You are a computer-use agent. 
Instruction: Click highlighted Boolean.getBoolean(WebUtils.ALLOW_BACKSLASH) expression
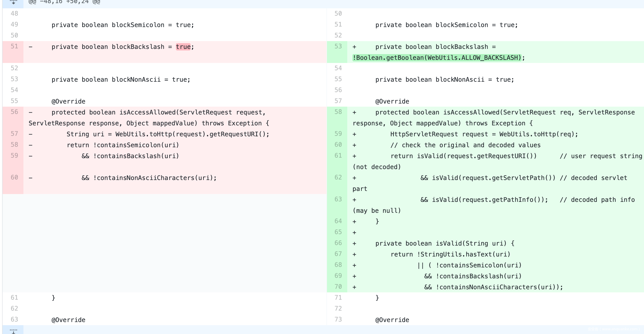[437, 58]
